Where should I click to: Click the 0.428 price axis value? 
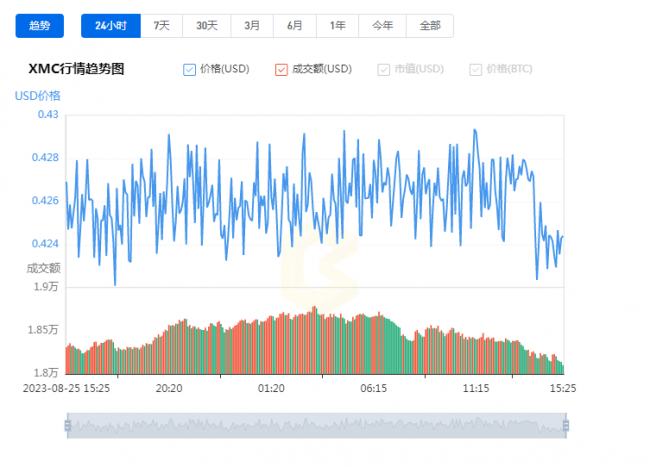point(45,157)
